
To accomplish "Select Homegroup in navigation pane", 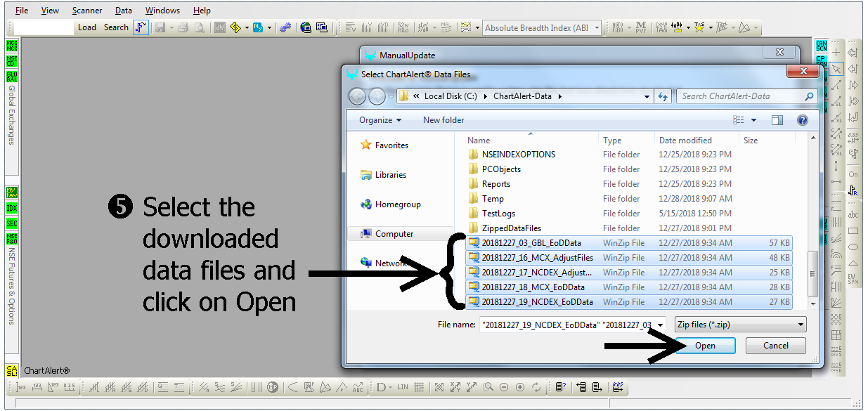I will 398,204.
